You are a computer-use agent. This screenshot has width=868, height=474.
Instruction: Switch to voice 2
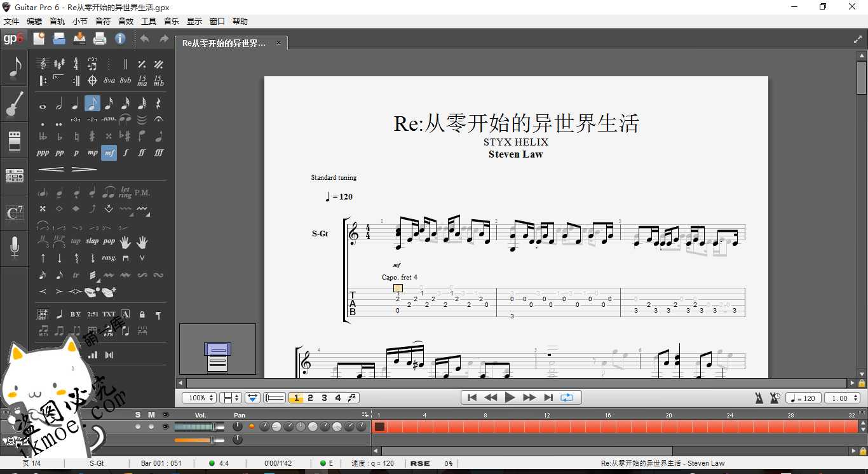coord(310,398)
